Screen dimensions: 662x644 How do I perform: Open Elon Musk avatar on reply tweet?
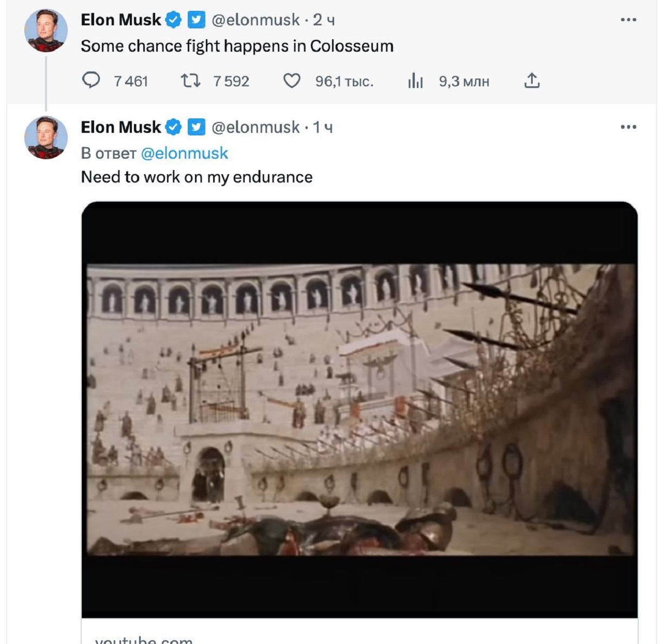(46, 137)
